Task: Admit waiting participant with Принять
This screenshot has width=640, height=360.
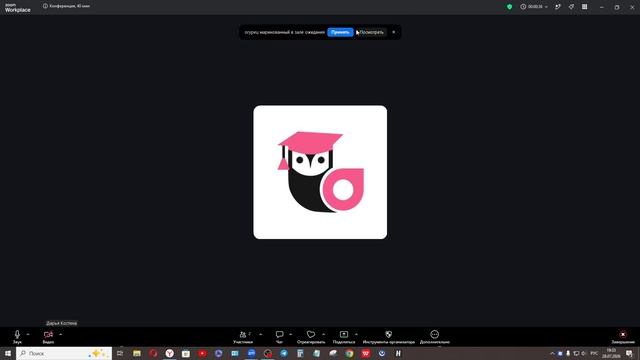Action: point(340,32)
